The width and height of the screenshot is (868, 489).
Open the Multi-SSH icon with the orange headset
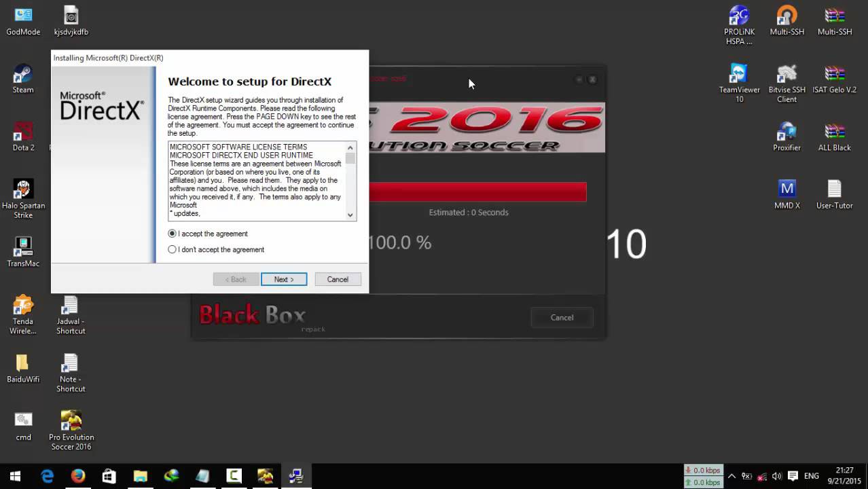click(x=786, y=21)
